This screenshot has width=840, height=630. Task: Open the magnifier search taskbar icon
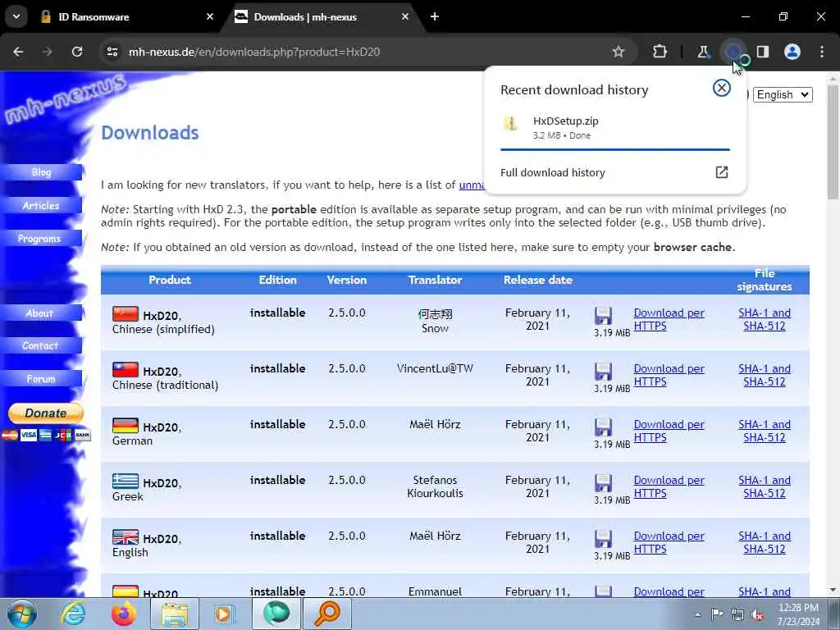pos(327,614)
